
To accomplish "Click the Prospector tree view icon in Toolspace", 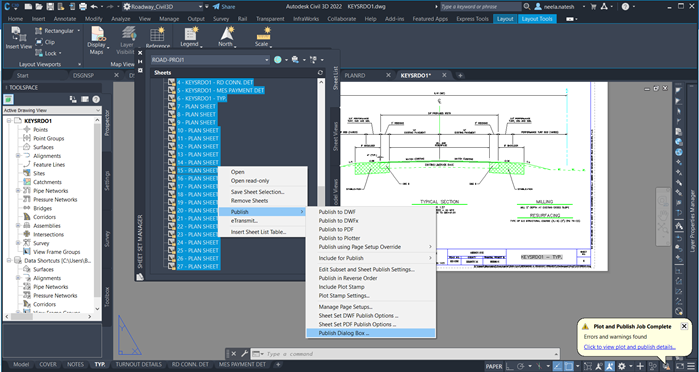I will [8, 99].
